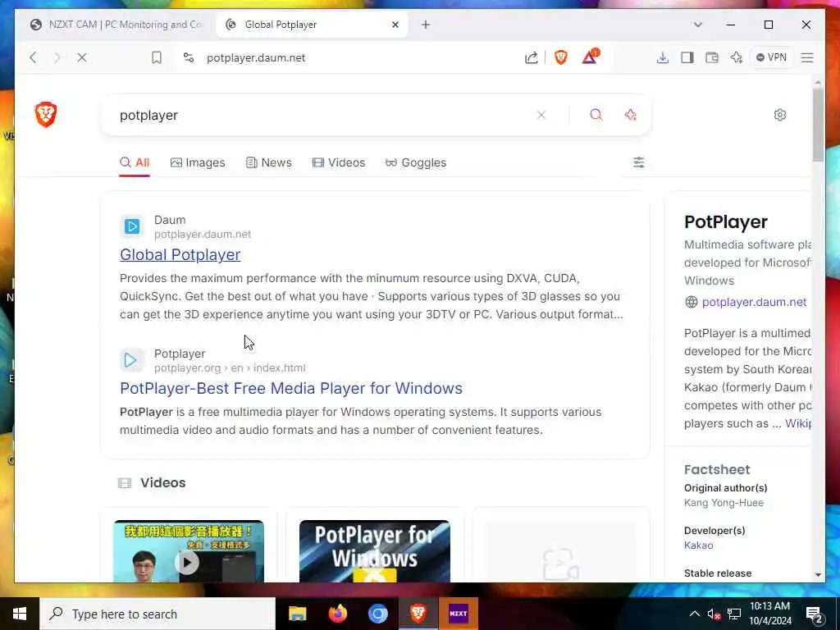This screenshot has width=840, height=630.
Task: Share this page icon in address bar
Action: (531, 57)
